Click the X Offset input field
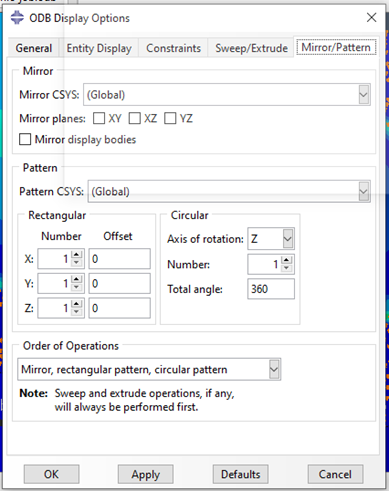 tap(119, 259)
